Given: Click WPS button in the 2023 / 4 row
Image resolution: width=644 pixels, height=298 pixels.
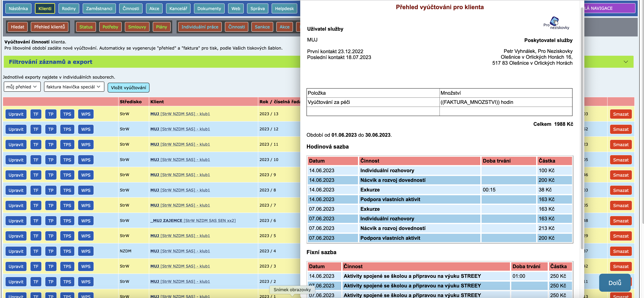Looking at the screenshot, I should coord(86,251).
